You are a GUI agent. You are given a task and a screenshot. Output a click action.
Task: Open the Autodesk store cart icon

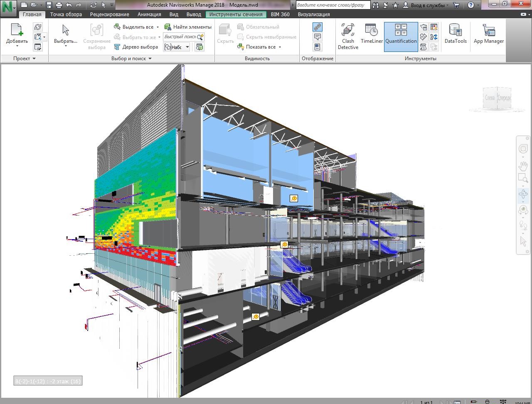pyautogui.click(x=456, y=5)
